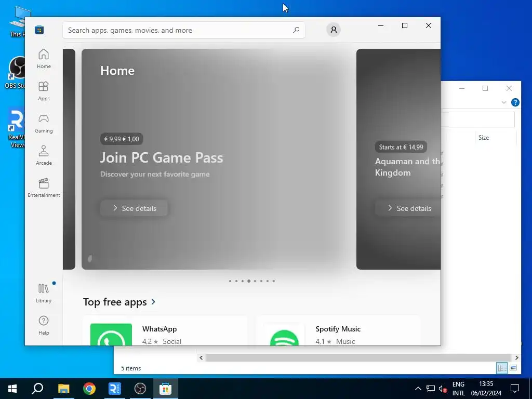This screenshot has width=532, height=399.
Task: Show hidden system tray icons
Action: [x=418, y=389]
